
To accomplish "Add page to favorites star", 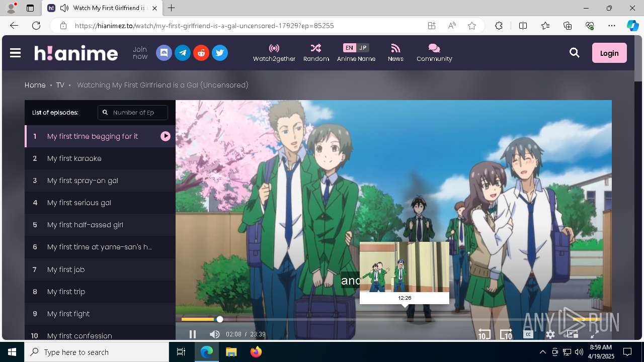I will tap(472, 26).
